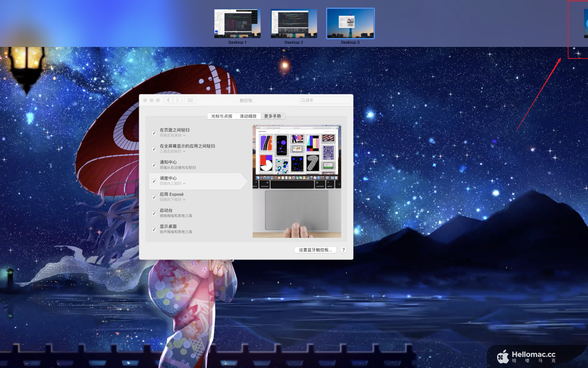Open the 三指左右轻扫 gesture dropdown
588x368 pixels.
173,151
